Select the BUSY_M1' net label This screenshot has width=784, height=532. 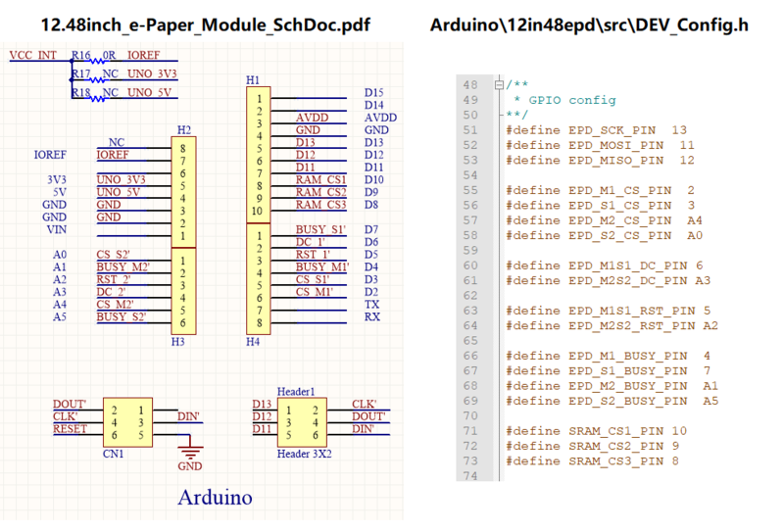[x=322, y=267]
